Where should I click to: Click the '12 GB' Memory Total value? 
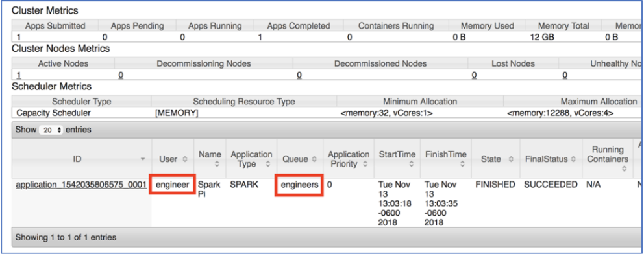tap(541, 37)
